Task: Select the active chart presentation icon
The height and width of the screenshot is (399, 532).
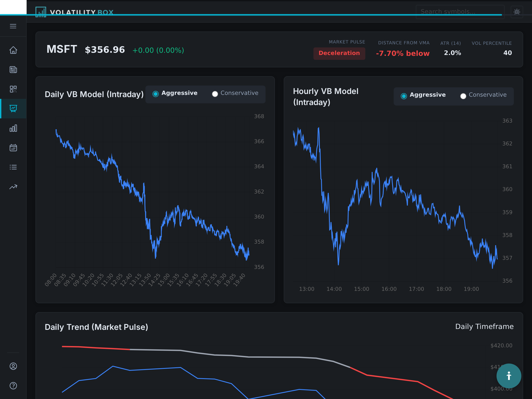Action: click(x=13, y=108)
